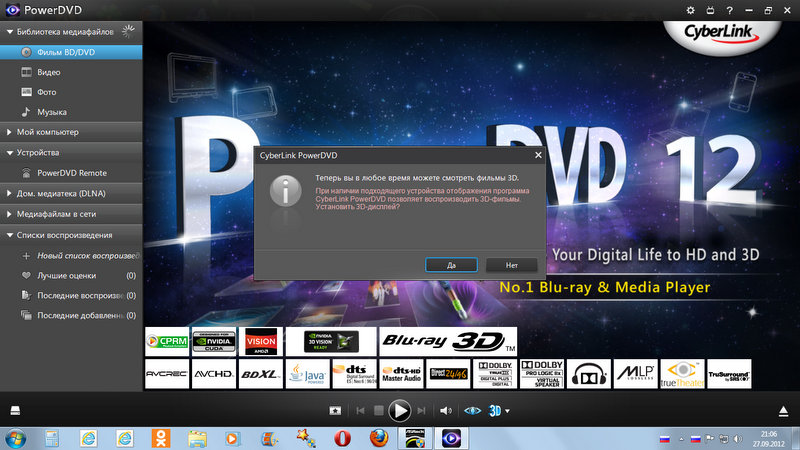This screenshot has width=800, height=450.
Task: Skip to previous chapter
Action: [x=360, y=411]
